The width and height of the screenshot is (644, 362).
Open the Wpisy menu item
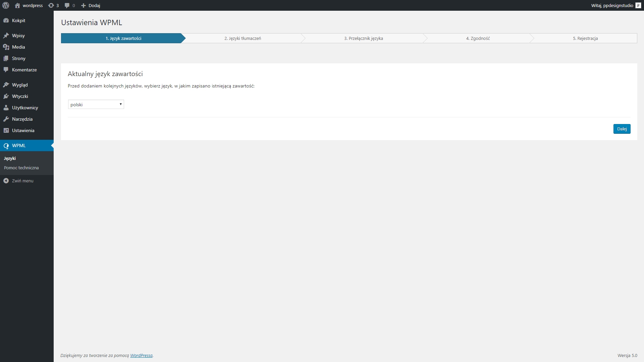[27, 36]
